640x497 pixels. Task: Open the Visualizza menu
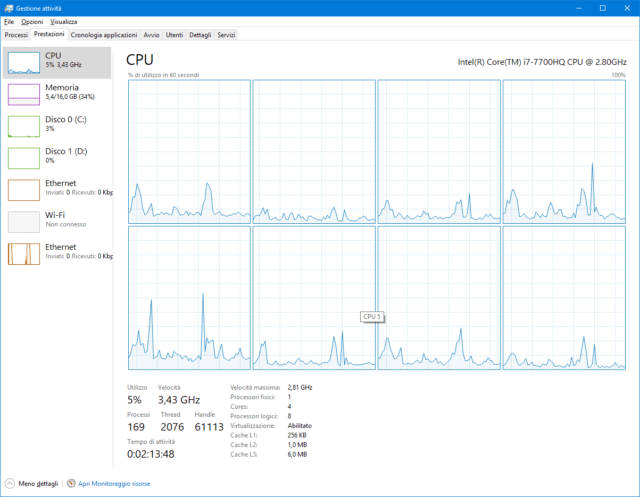pos(63,21)
